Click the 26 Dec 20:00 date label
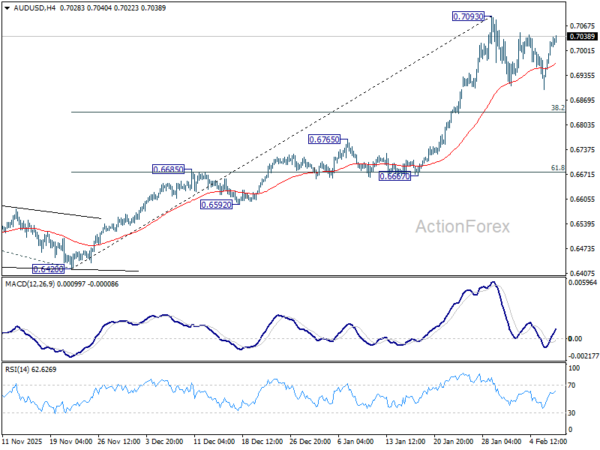600x450 pixels. coord(310,442)
